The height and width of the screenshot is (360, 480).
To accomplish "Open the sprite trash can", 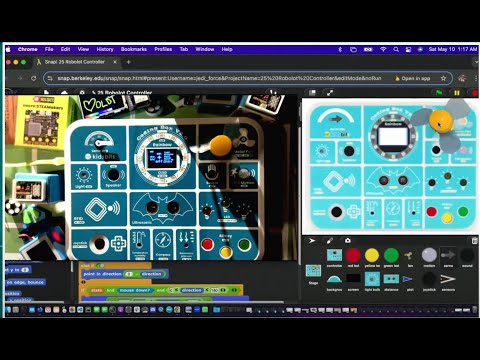I will [475, 240].
